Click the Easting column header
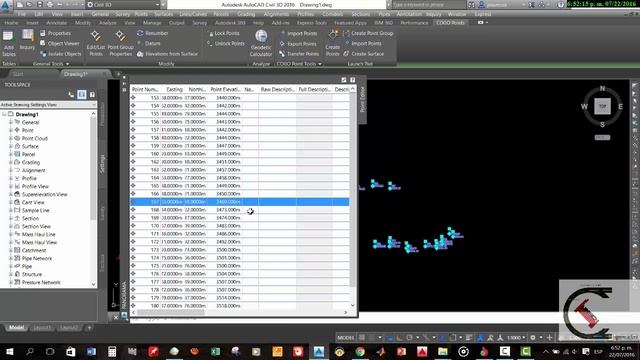 coord(174,89)
